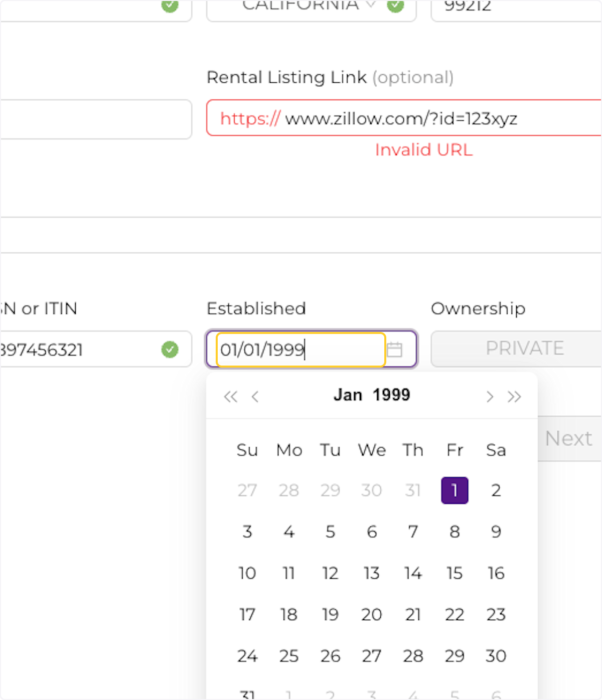The image size is (602, 700).
Task: Jump to the next year with the double-right chevron
Action: click(514, 397)
